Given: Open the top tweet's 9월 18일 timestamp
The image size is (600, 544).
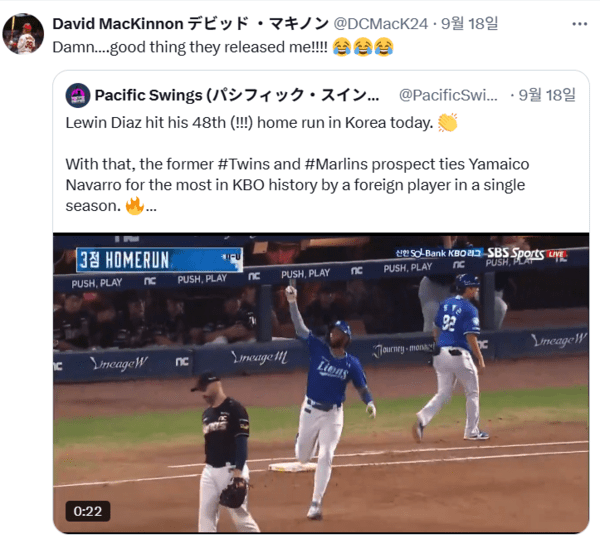Looking at the screenshot, I should coord(470,24).
